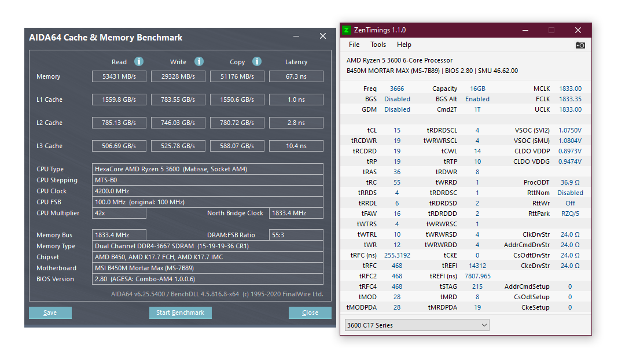Screen dimensions: 640x364
Task: Select tRAS value 36
Action: click(x=397, y=172)
